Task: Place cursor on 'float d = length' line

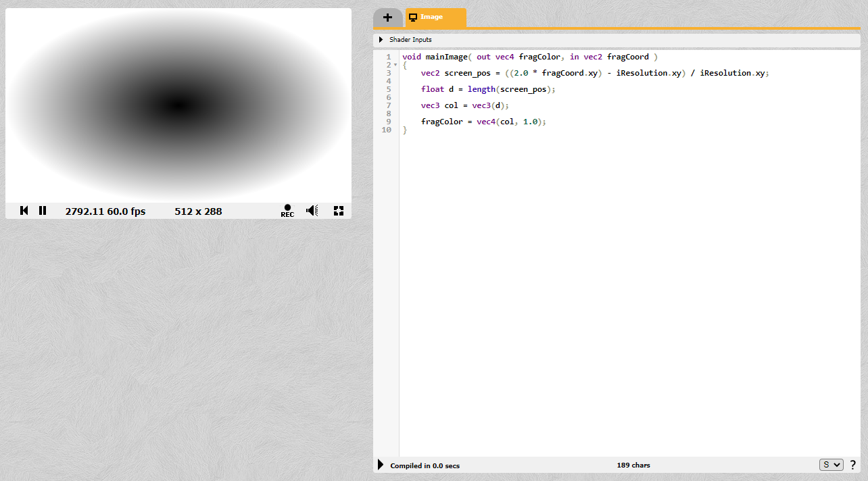Action: (x=488, y=89)
